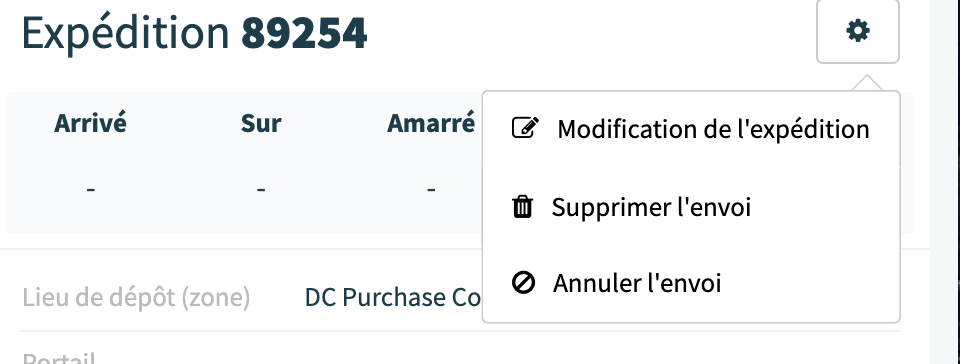Select the dash value under Arrivé

(91, 190)
